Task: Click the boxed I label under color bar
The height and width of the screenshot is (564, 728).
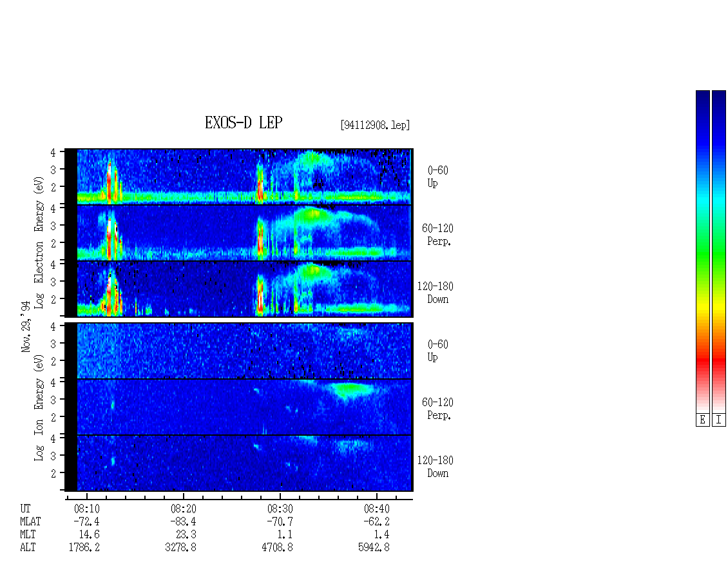Action: point(719,420)
